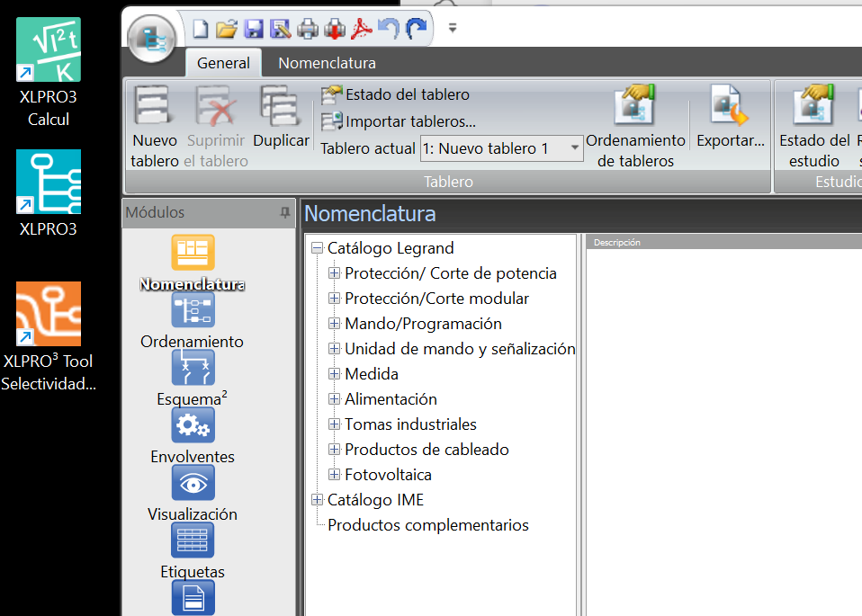The width and height of the screenshot is (862, 616).
Task: Expand Protección/Corte modular
Action: click(x=334, y=298)
